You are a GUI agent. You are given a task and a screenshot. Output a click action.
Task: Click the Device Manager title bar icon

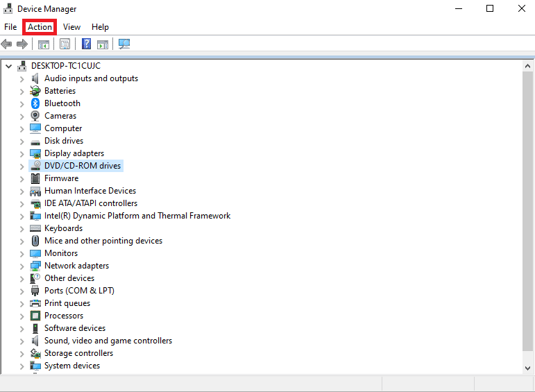coord(8,8)
